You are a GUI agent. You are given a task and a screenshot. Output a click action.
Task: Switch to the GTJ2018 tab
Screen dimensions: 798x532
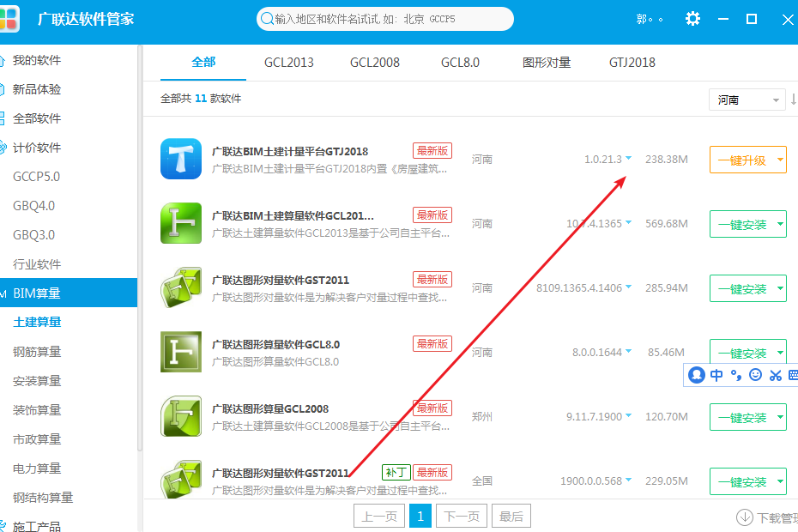[632, 63]
